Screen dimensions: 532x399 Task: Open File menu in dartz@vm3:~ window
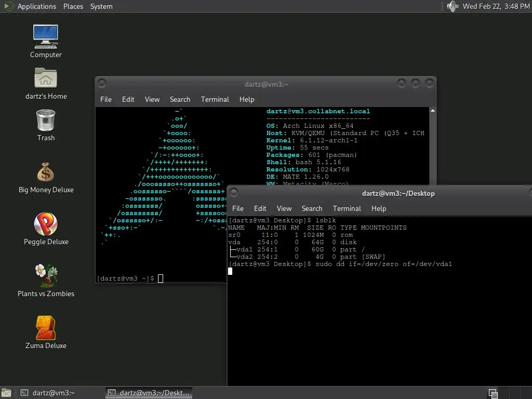coord(106,99)
